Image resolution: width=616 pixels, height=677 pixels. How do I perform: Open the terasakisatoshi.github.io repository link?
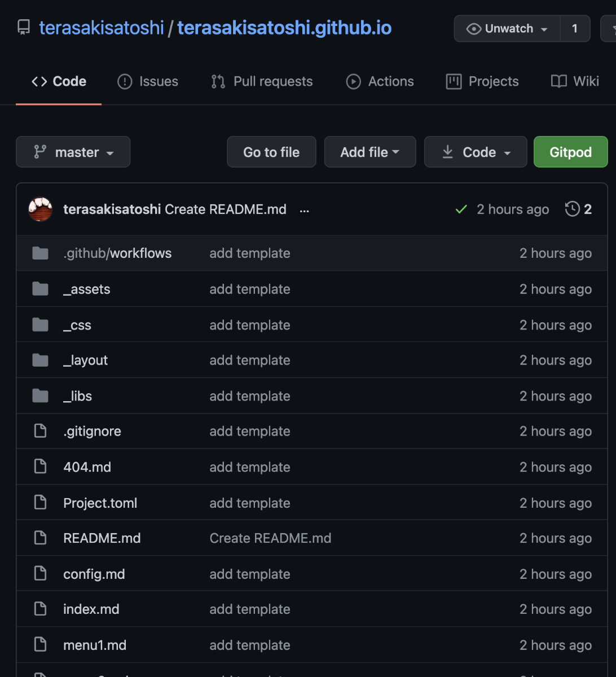pyautogui.click(x=284, y=28)
